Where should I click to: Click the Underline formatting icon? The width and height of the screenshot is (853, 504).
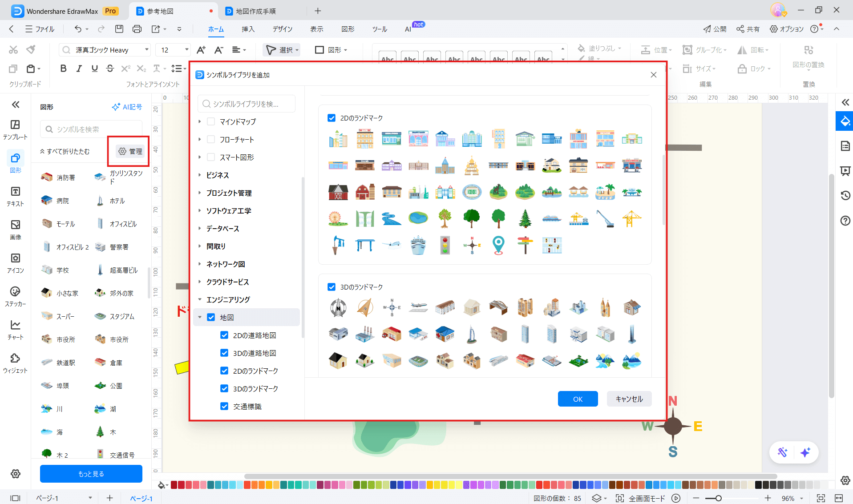(x=94, y=69)
